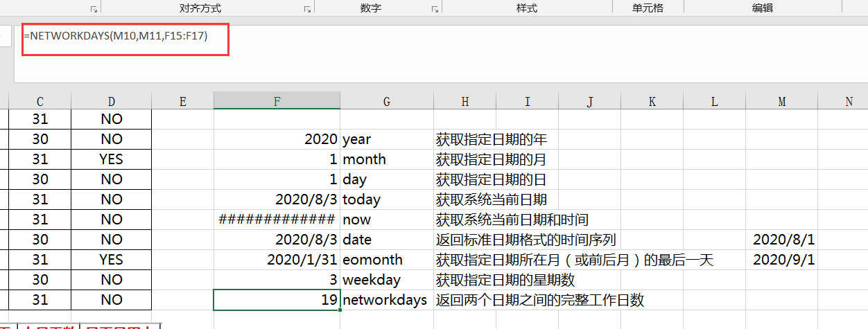Select description 获取指定日期的星期数
Screen dimensions: 868x329
pos(505,280)
